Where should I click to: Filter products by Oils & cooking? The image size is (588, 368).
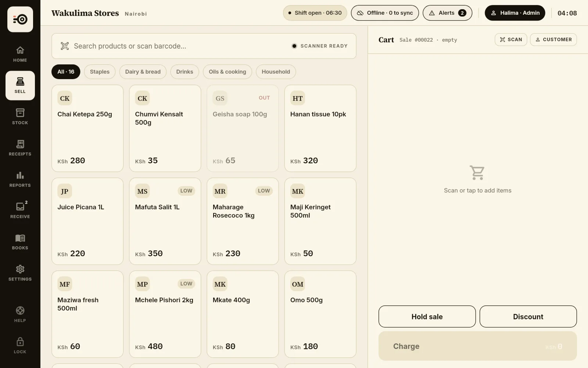(x=227, y=72)
